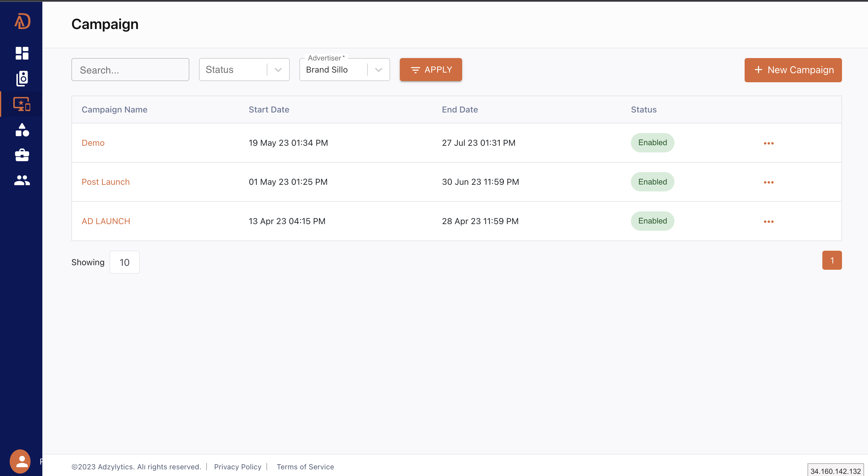
Task: Click the user profile avatar icon
Action: tap(20, 461)
